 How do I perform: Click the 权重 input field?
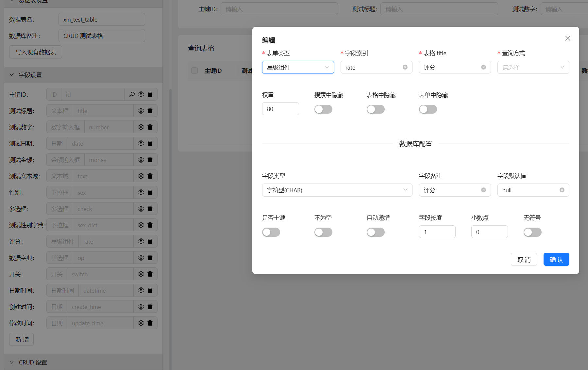[280, 109]
